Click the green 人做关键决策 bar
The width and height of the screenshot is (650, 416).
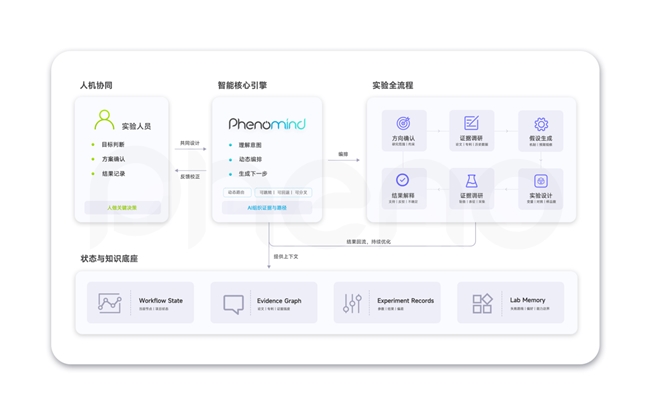(x=122, y=208)
